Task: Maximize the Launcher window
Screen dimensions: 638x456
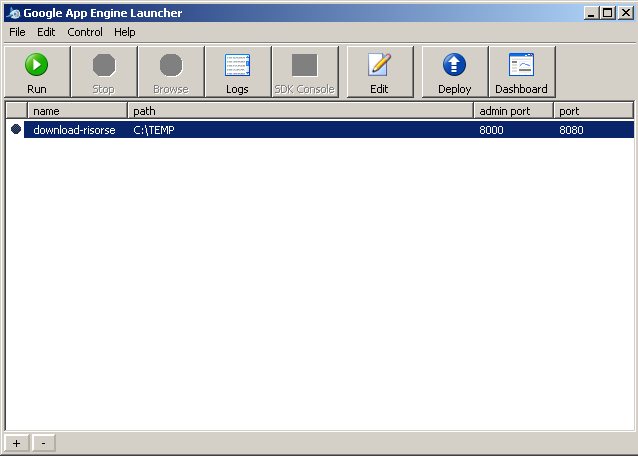Action: [x=608, y=13]
